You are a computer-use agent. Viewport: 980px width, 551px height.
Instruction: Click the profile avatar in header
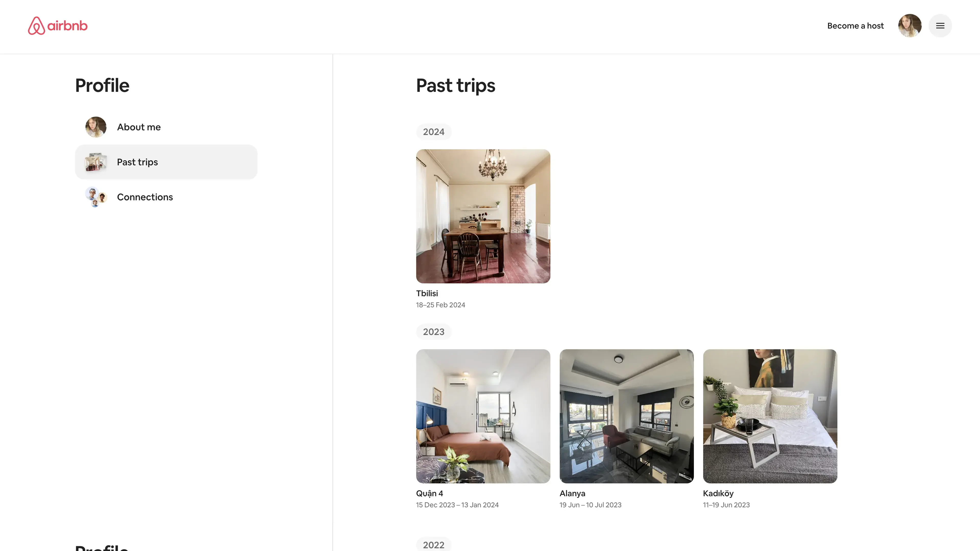tap(910, 26)
